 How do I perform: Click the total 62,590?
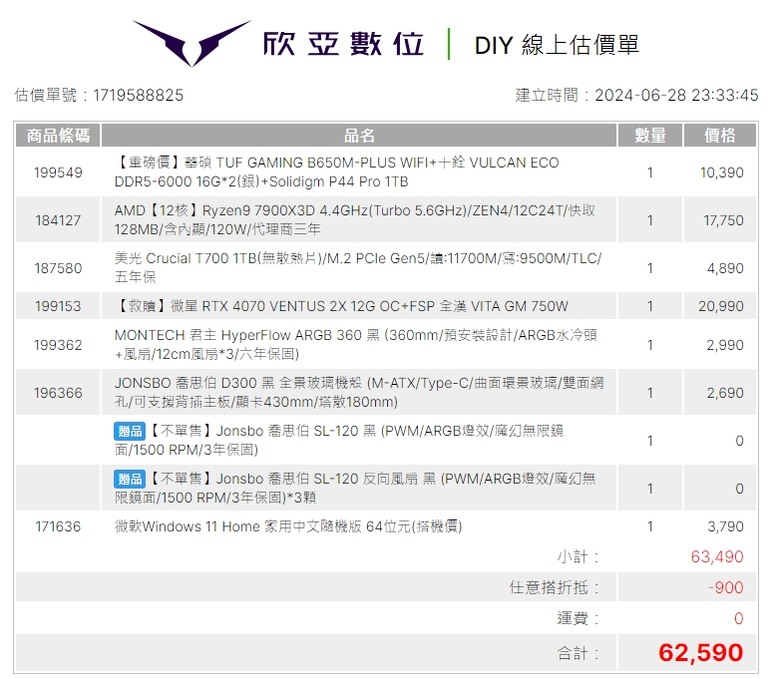click(701, 653)
